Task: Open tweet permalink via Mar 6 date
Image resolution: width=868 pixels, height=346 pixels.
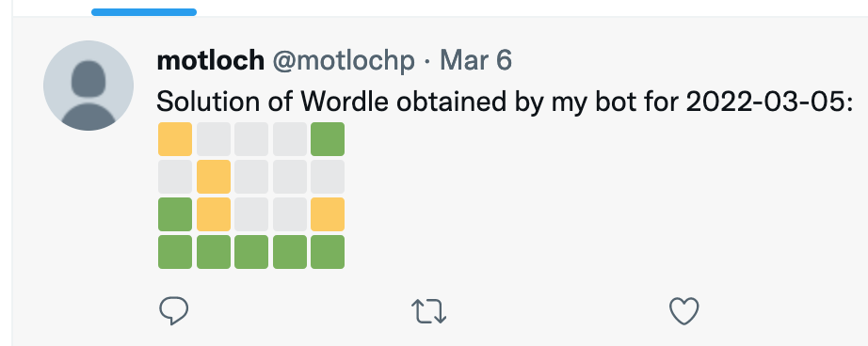Action: click(x=475, y=60)
